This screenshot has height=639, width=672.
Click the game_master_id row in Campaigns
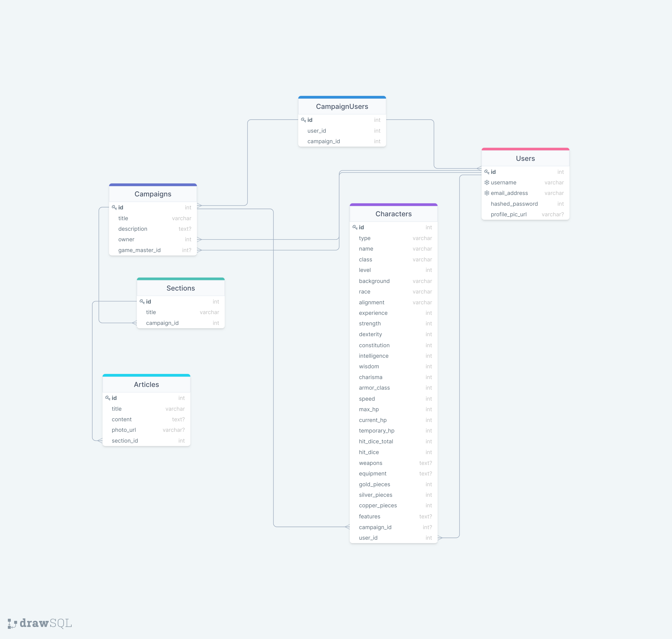tap(153, 250)
